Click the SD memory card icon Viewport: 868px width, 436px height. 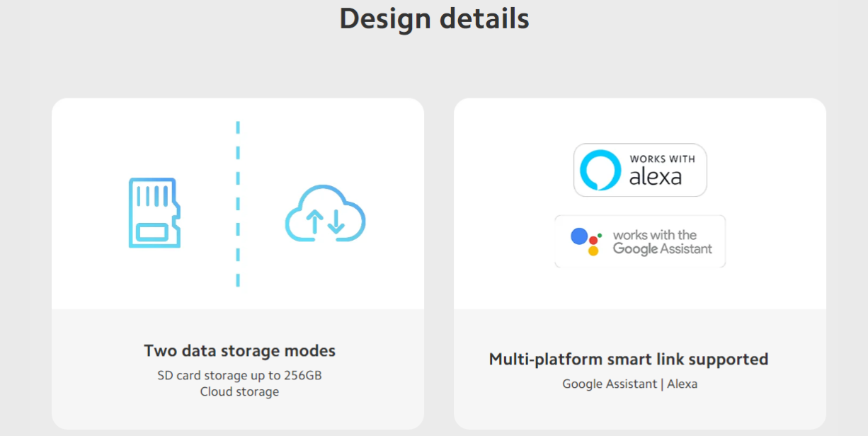coord(154,213)
